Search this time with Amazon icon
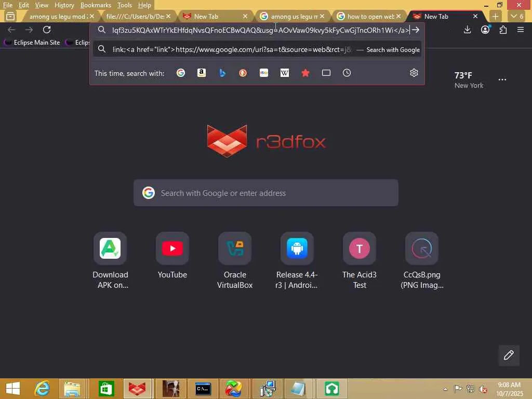This screenshot has width=532, height=399. pyautogui.click(x=202, y=73)
